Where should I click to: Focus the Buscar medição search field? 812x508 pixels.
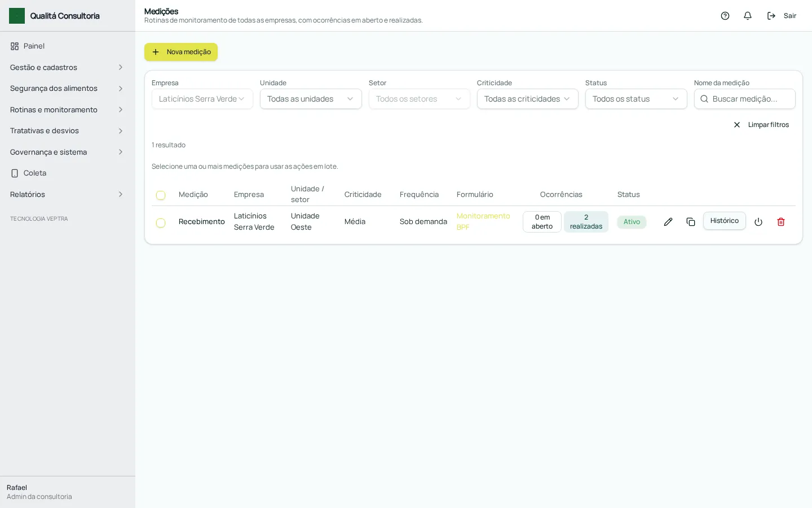pyautogui.click(x=745, y=99)
